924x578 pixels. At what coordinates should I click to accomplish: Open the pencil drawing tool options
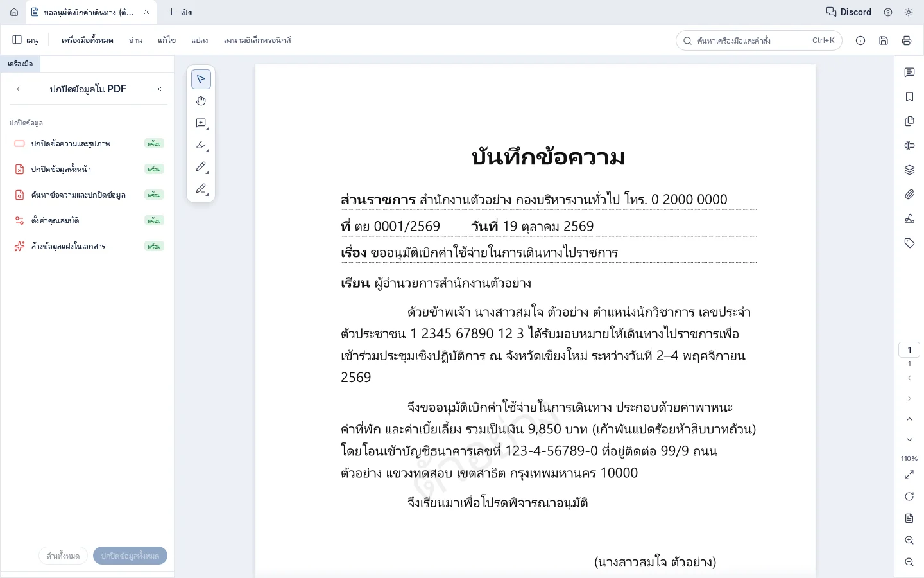tap(201, 166)
